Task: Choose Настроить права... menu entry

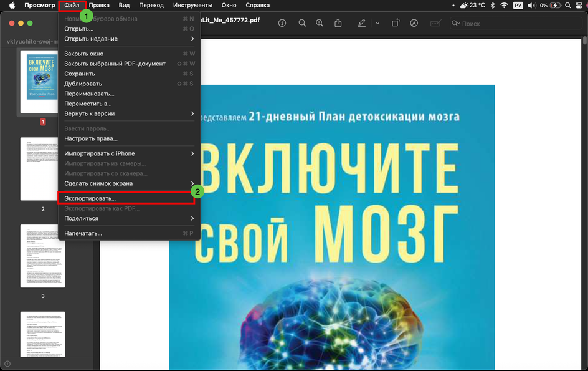Action: 129,138
